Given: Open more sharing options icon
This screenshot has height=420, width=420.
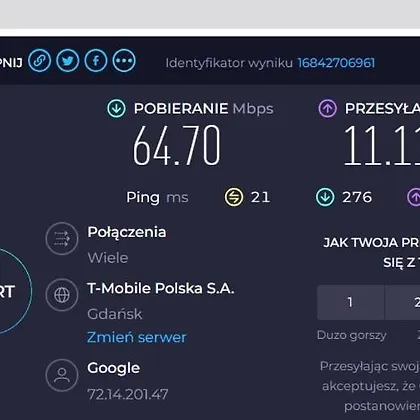Looking at the screenshot, I should pos(124,61).
